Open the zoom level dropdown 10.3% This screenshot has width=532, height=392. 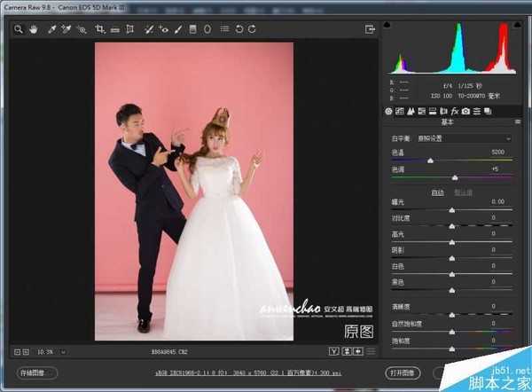pyautogui.click(x=43, y=352)
